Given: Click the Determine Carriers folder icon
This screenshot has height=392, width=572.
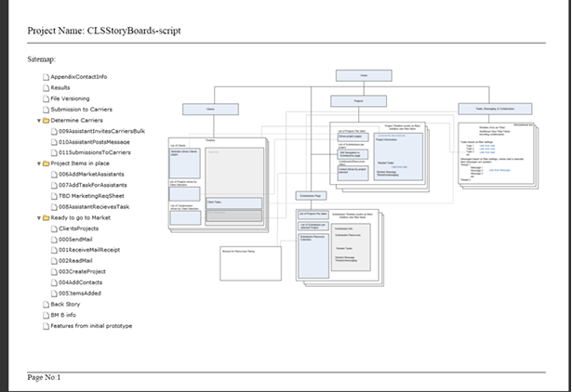Looking at the screenshot, I should pyautogui.click(x=46, y=121).
